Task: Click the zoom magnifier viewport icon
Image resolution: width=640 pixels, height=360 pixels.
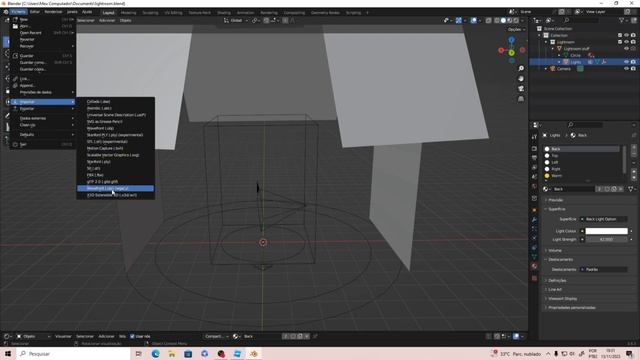Action: pyautogui.click(x=521, y=69)
